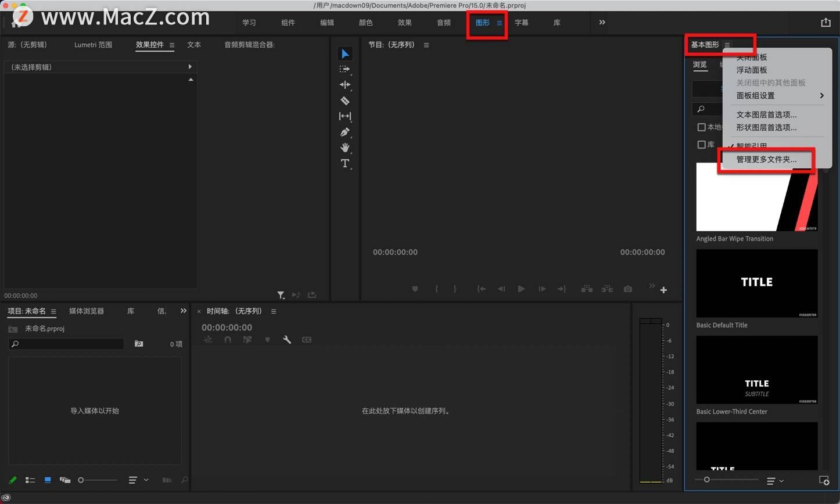Switch Project panel to Icon View
The height and width of the screenshot is (504, 840).
48,480
